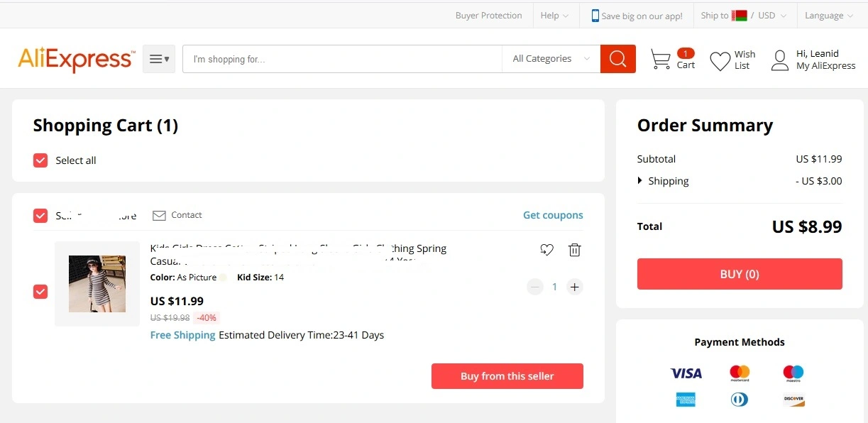Click the Visa payment logo
The width and height of the screenshot is (868, 423).
coord(686,373)
